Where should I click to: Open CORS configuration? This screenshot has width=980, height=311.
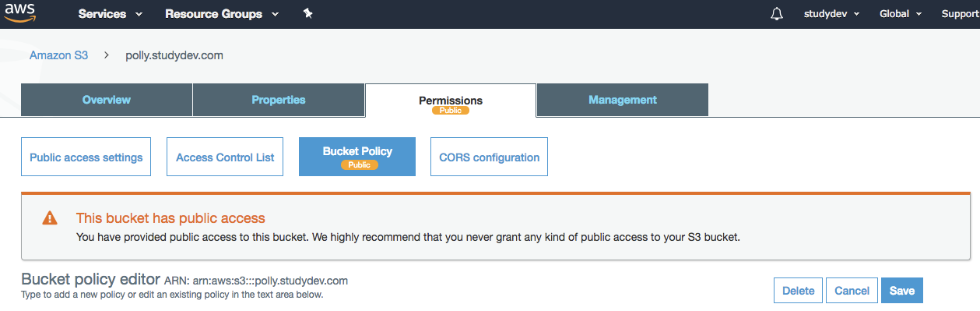coord(489,157)
